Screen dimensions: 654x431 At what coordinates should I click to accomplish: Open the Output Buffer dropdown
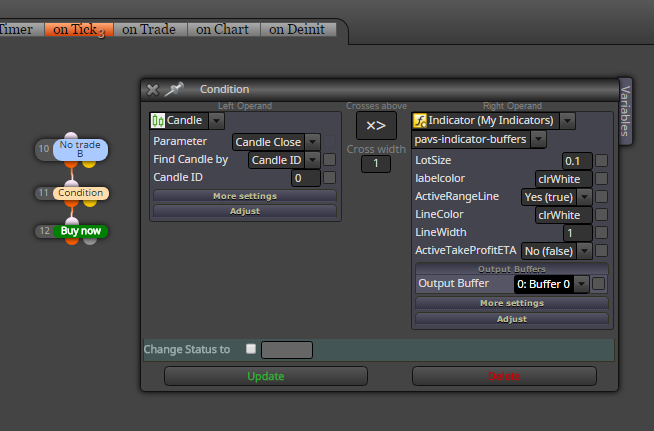[581, 284]
